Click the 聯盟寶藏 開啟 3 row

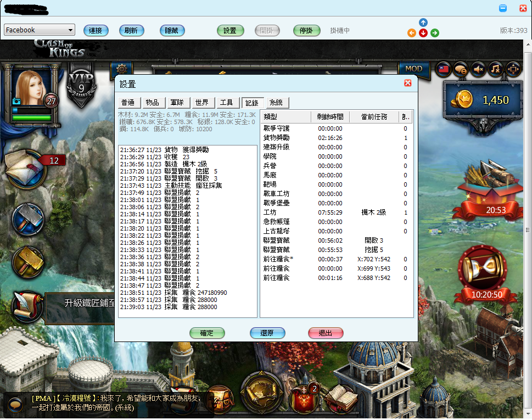coord(336,240)
